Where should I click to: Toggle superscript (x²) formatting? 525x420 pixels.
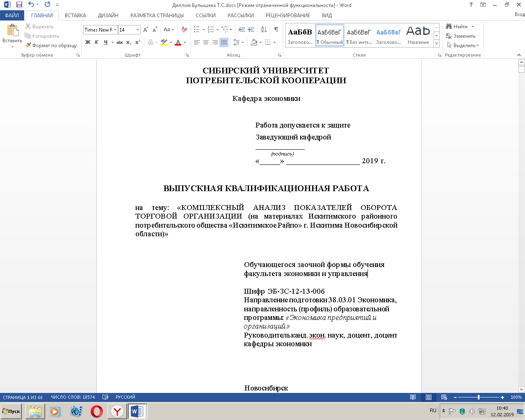(x=138, y=42)
